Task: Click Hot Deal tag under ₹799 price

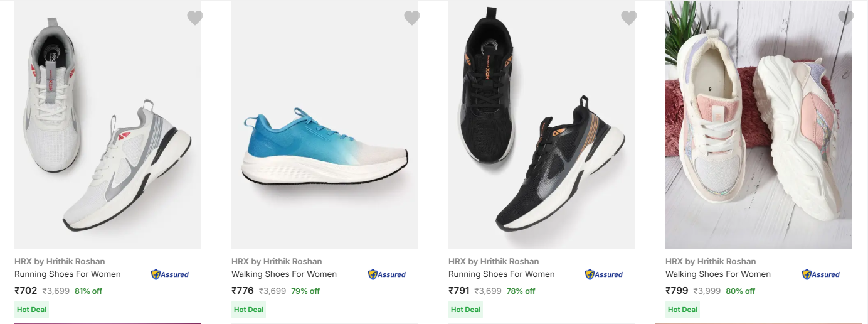Action: (x=682, y=310)
